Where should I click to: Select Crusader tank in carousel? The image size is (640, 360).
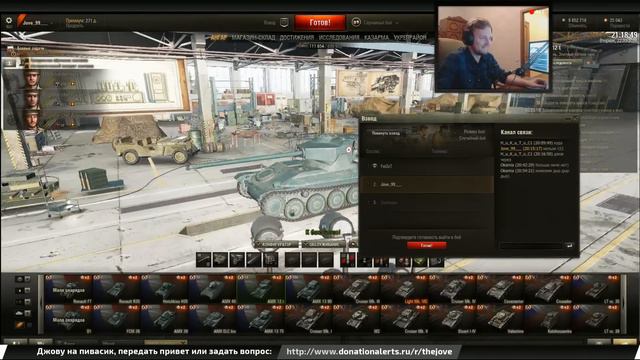point(548,289)
